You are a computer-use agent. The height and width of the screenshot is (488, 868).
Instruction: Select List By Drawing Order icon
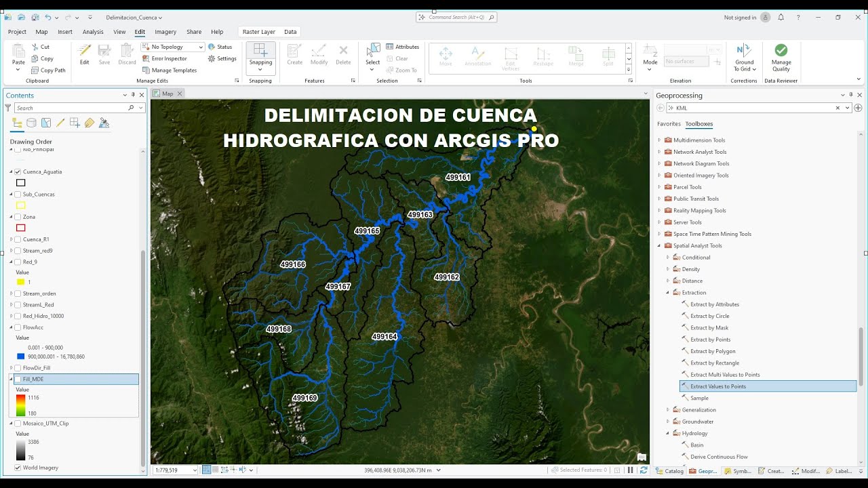(x=17, y=123)
